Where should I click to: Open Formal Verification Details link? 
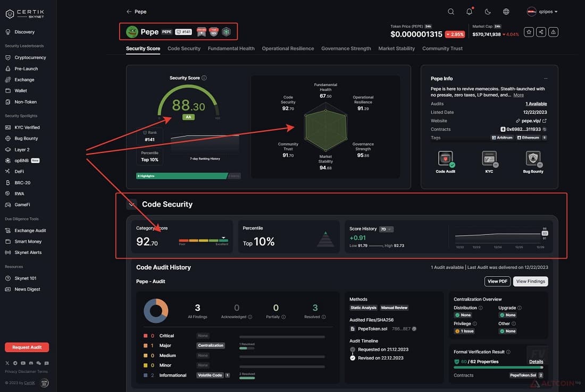[536, 361]
